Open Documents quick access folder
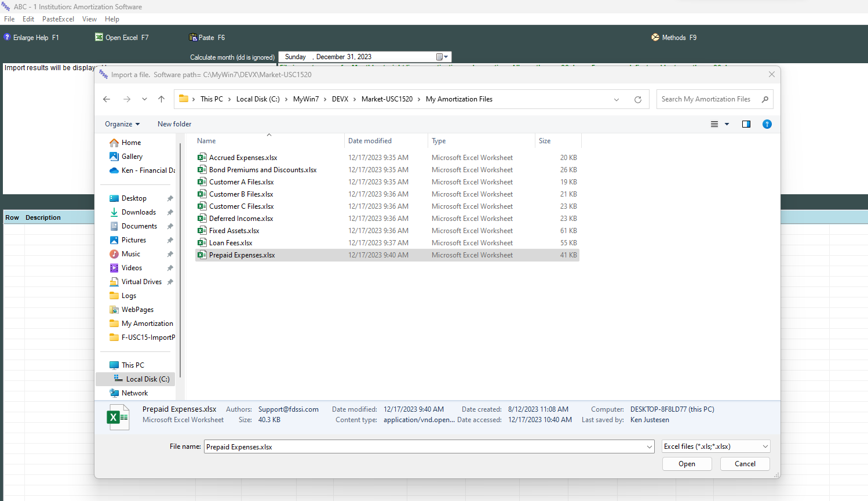This screenshot has width=868, height=501. (139, 226)
